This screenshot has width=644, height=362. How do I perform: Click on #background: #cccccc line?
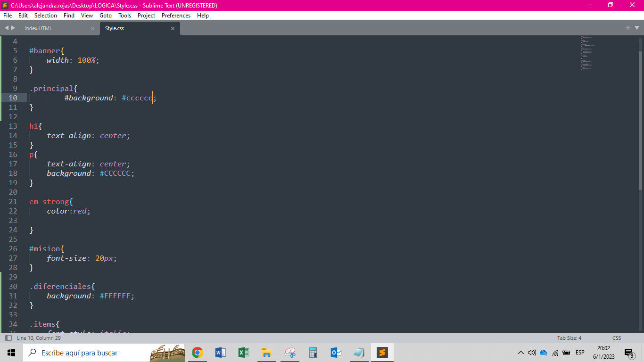[110, 98]
